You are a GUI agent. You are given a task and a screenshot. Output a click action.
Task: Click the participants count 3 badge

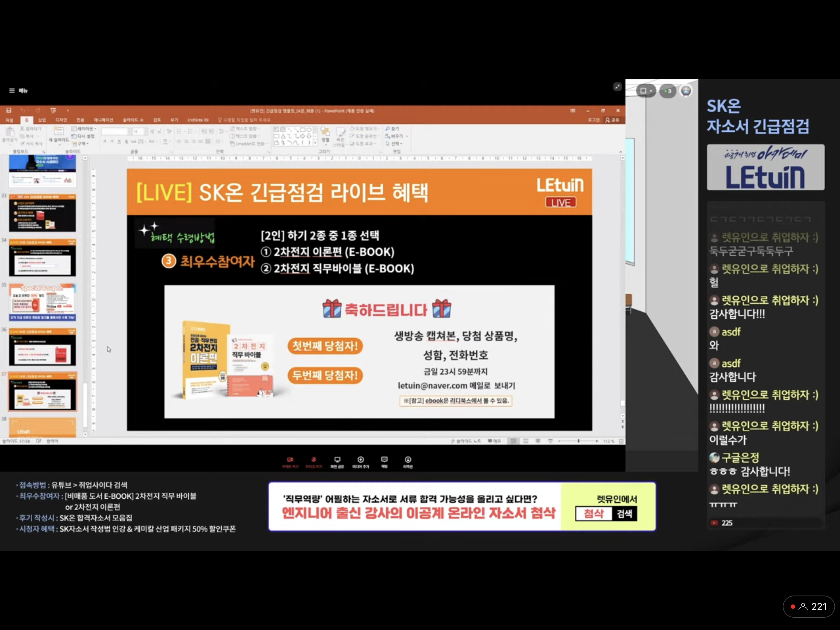668,91
